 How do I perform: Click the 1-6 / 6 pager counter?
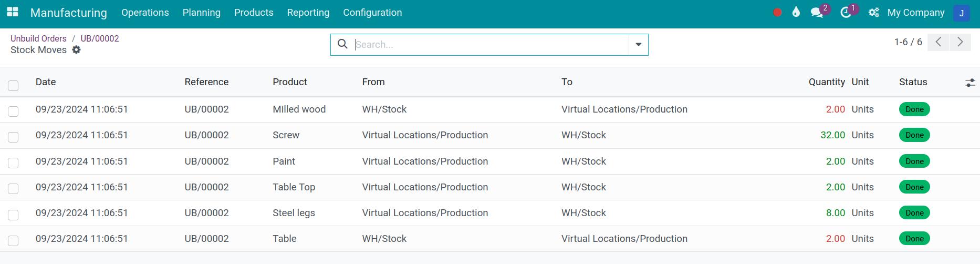(x=908, y=42)
